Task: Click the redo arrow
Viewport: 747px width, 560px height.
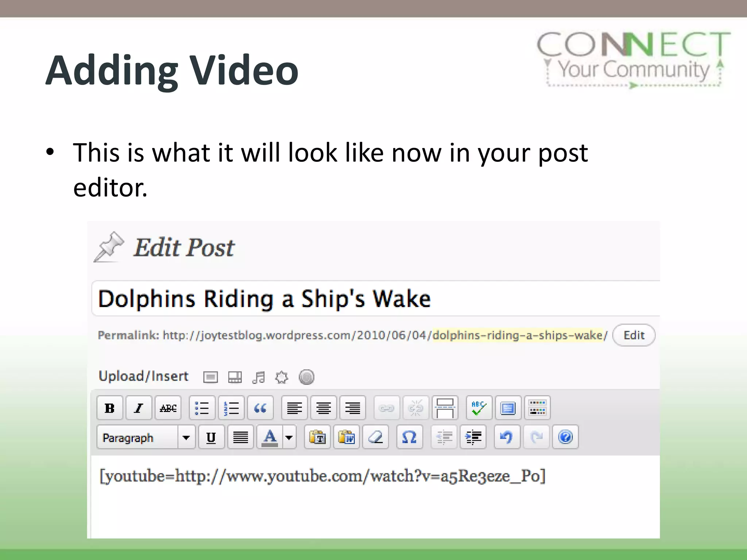Action: (536, 437)
